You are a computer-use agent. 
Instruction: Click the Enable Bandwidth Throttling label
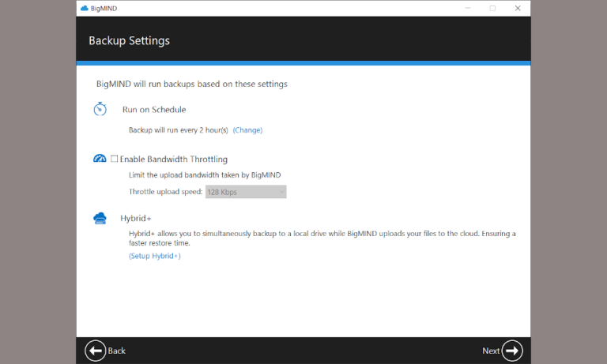click(173, 159)
